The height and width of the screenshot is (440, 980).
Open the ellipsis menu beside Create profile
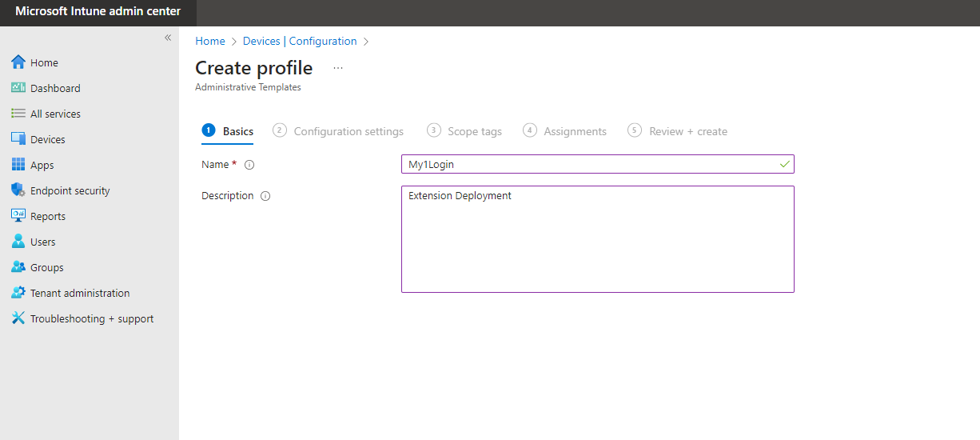coord(338,68)
